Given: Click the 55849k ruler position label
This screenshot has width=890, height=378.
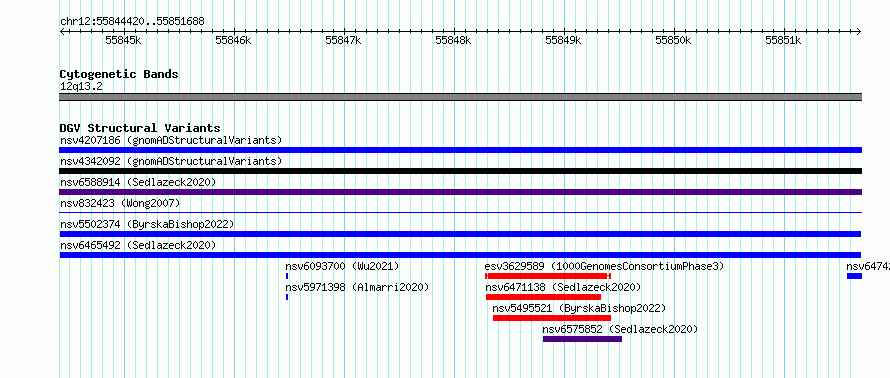Looking at the screenshot, I should point(564,40).
